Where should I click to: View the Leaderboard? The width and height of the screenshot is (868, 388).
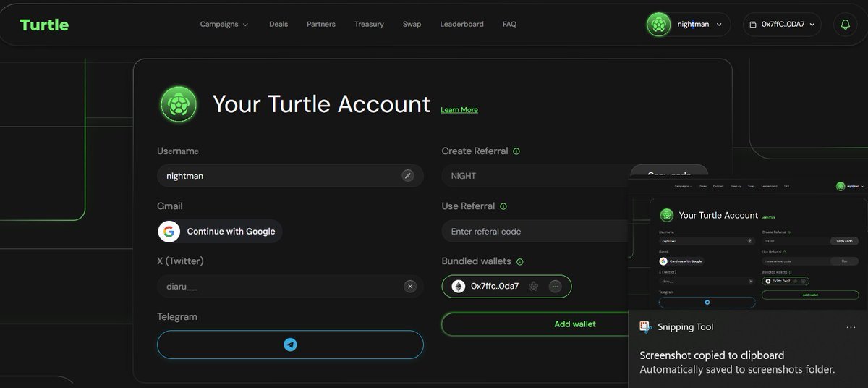pyautogui.click(x=461, y=24)
